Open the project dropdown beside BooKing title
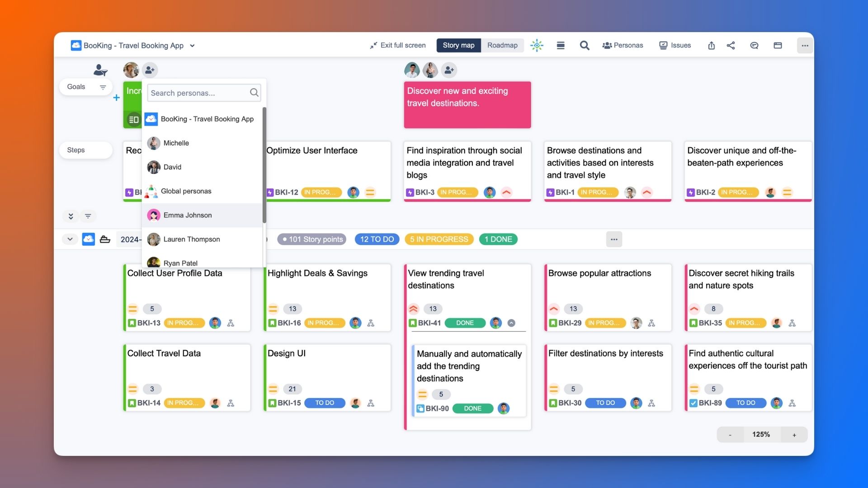 pyautogui.click(x=192, y=45)
